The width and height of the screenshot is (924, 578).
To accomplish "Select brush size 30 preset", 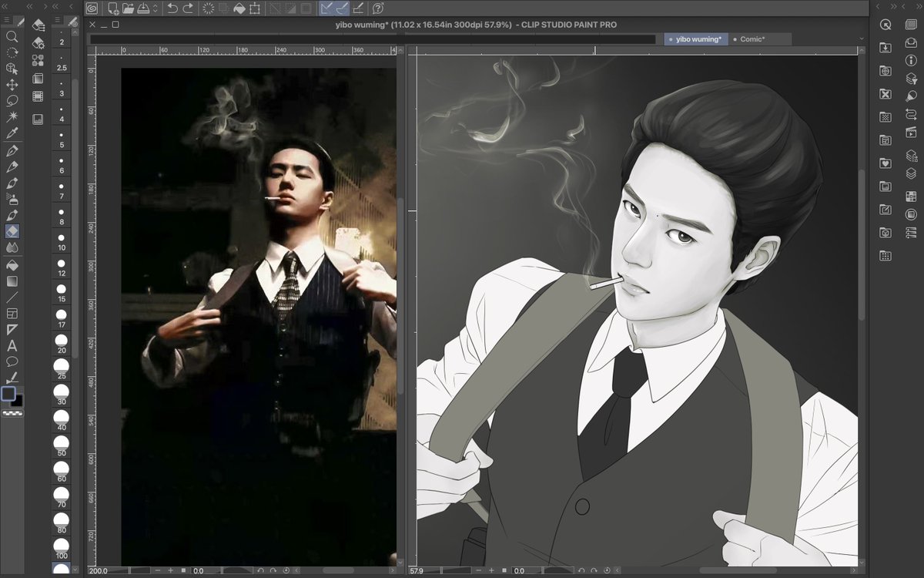I will [61, 395].
